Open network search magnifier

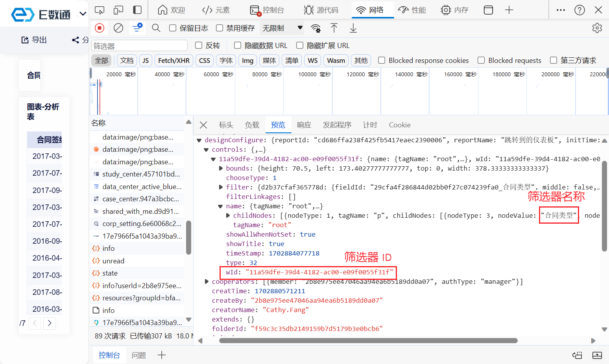tap(156, 28)
